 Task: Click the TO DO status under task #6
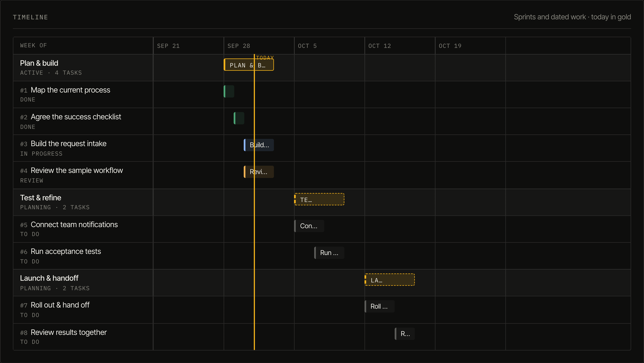[x=30, y=261]
